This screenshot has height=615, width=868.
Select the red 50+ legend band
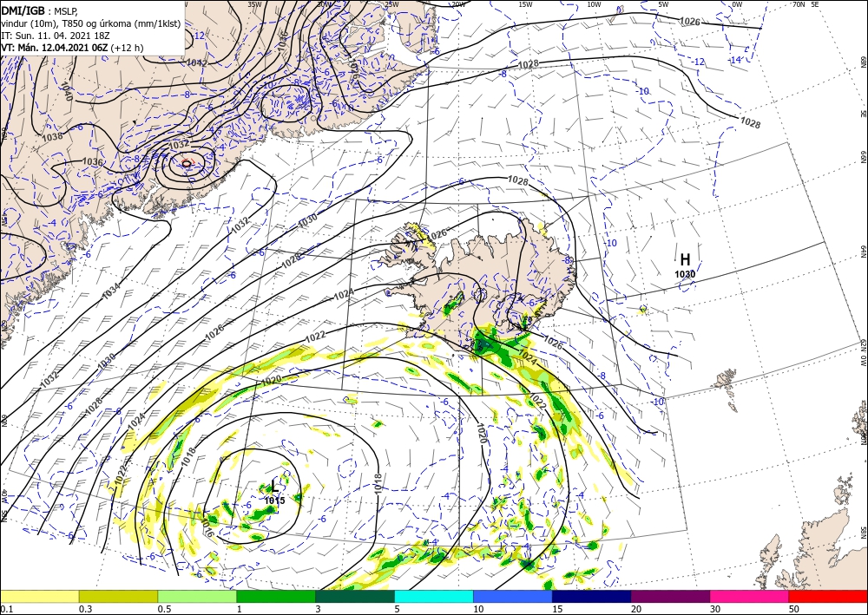[x=828, y=597]
